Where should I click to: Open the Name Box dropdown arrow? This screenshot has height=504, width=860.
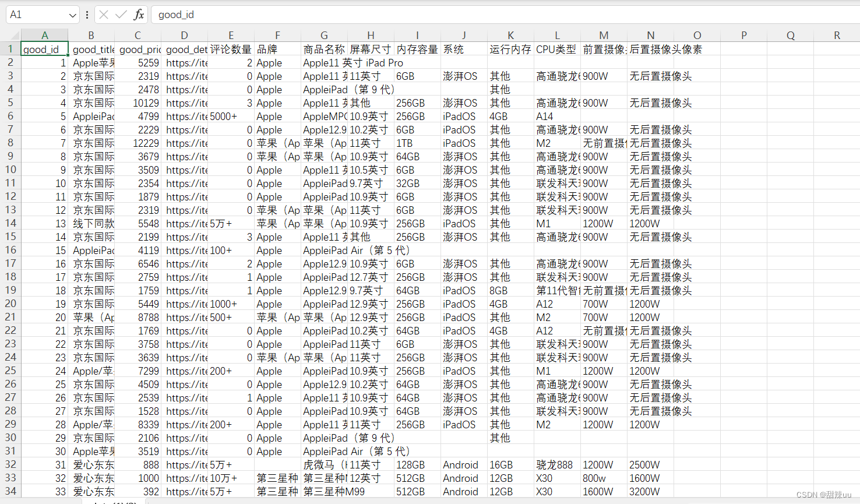click(72, 15)
